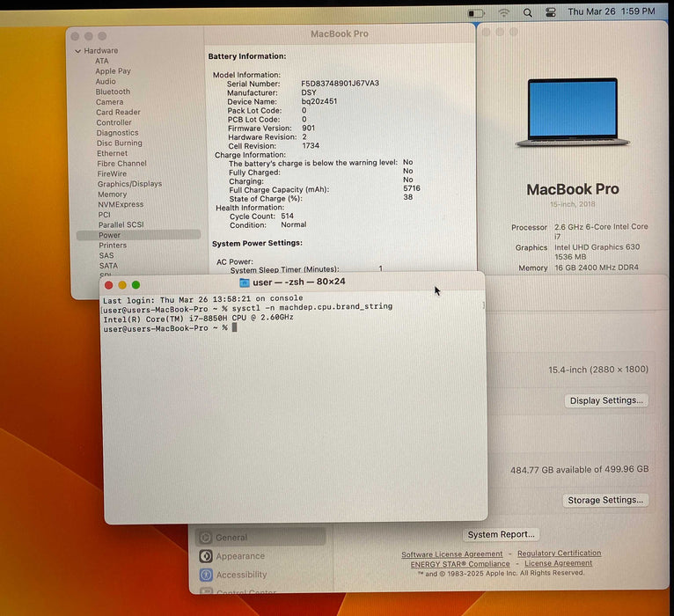The height and width of the screenshot is (616, 674).
Task: Open Software License Agreement link
Action: (451, 554)
